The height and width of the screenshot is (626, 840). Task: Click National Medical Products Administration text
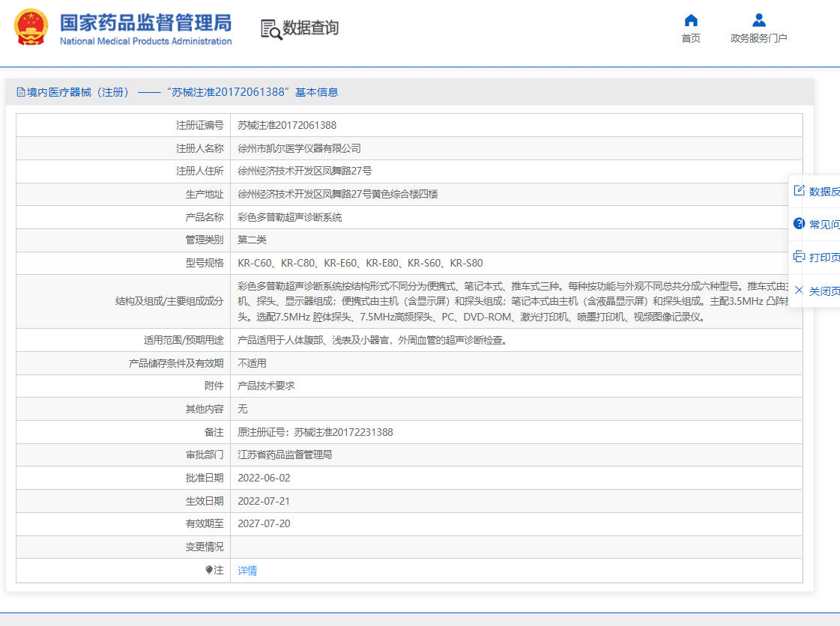[x=146, y=42]
